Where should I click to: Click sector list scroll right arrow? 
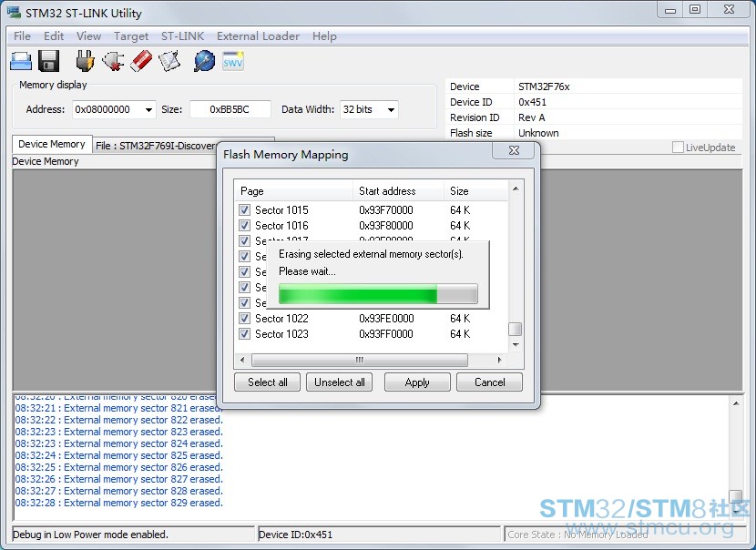tap(499, 360)
